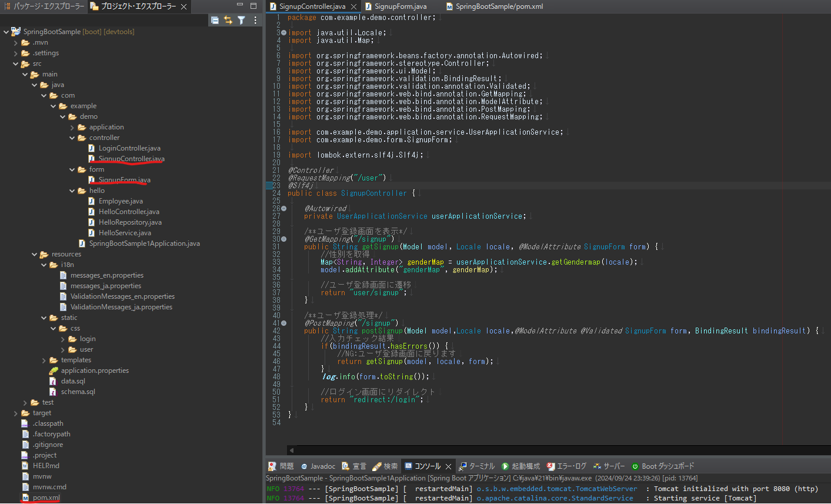Image resolution: width=831 pixels, height=504 pixels.
Task: Switch to the SpringBootSample/pom.xml editor tab
Action: coord(499,6)
